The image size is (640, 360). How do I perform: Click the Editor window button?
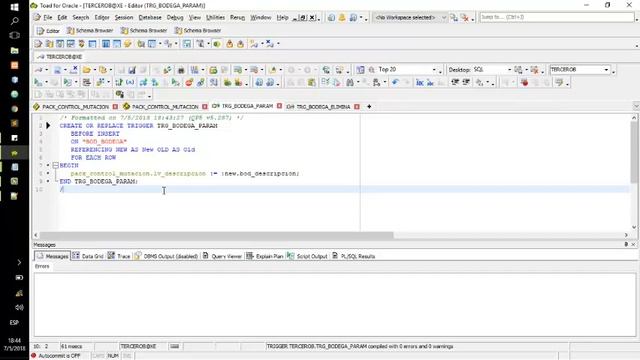tap(48, 31)
